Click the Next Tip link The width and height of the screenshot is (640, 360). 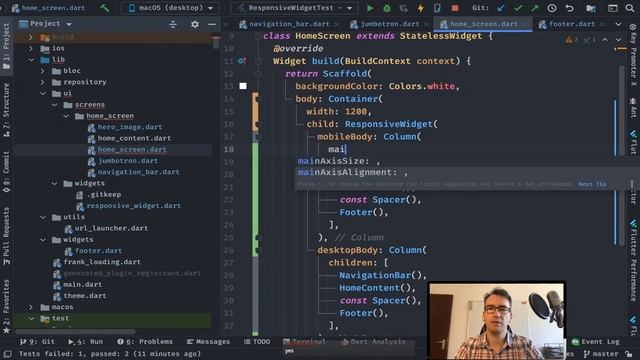pos(592,184)
